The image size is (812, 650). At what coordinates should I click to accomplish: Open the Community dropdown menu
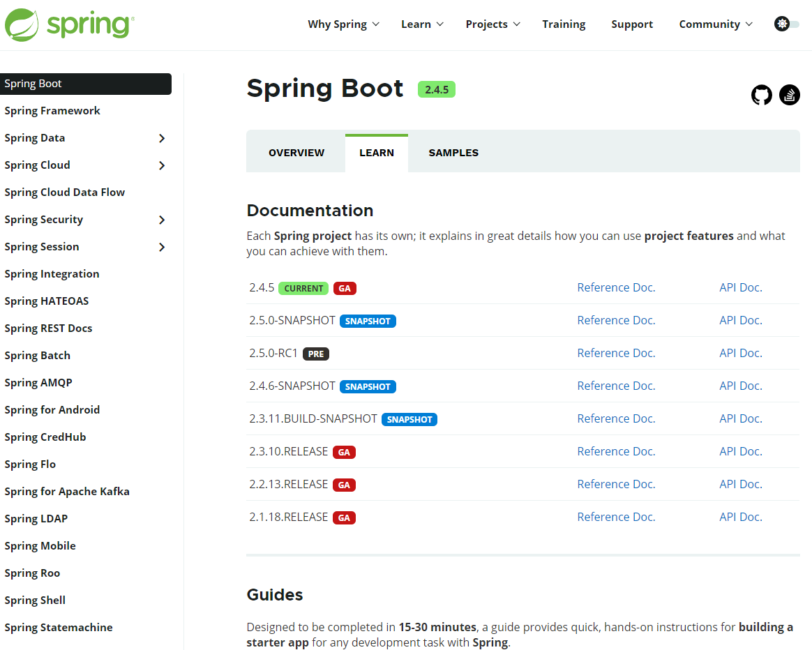[716, 24]
